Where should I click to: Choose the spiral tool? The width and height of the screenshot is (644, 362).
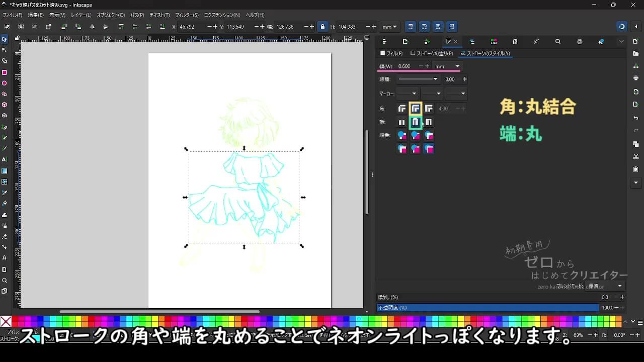click(x=5, y=116)
